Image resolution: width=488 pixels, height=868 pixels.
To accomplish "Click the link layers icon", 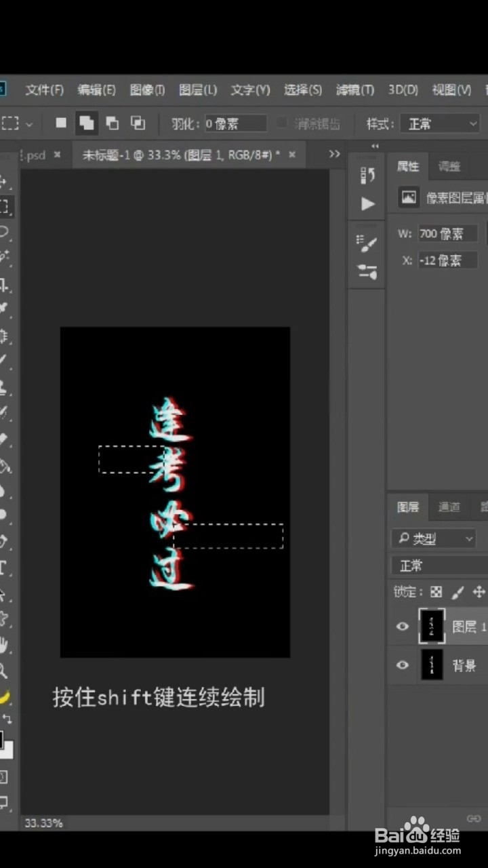I will click(x=474, y=818).
